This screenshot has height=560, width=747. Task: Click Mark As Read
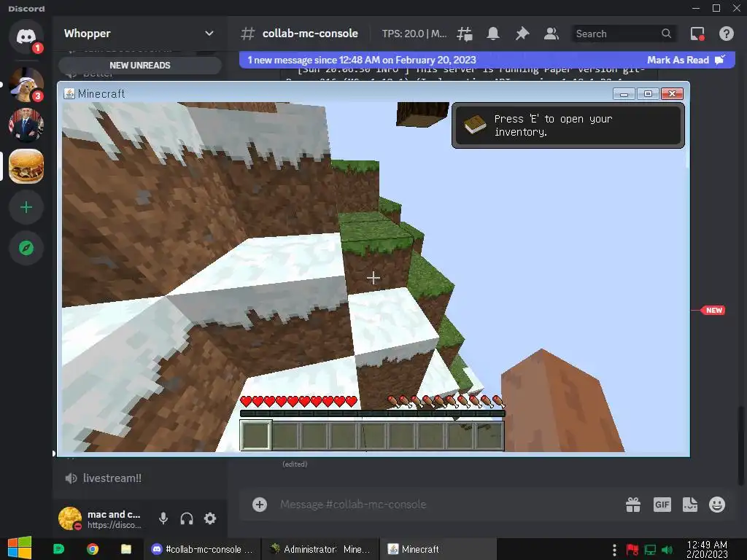click(x=686, y=60)
